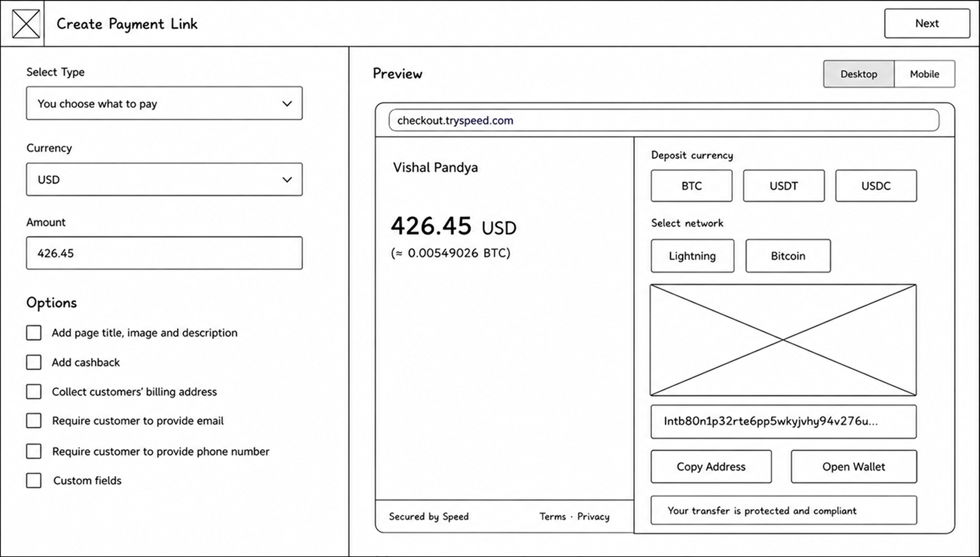Click the checkout.tryspeed.com URL bar
Screen dimensions: 980x557
click(664, 120)
